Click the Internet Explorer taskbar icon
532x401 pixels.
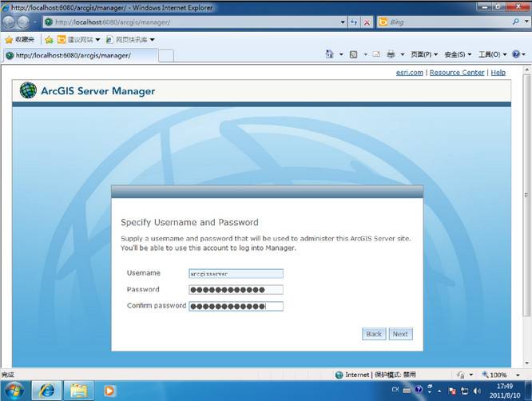[x=46, y=391]
